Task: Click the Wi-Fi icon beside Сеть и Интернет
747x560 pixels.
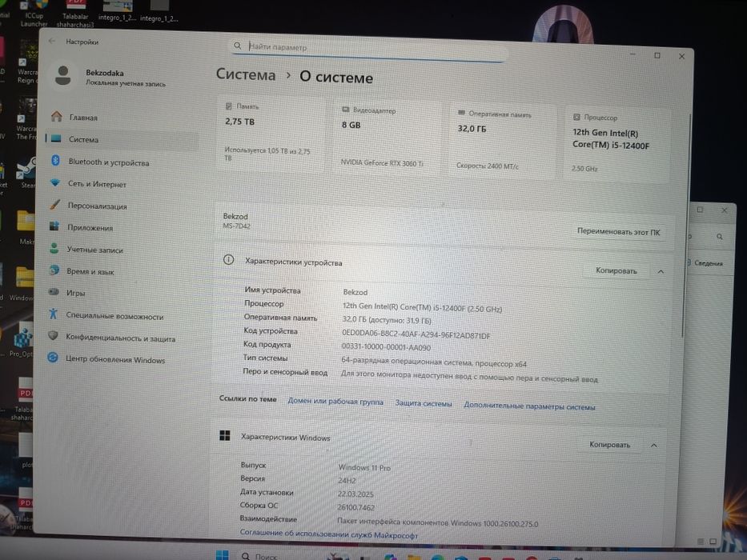Action: tap(55, 182)
